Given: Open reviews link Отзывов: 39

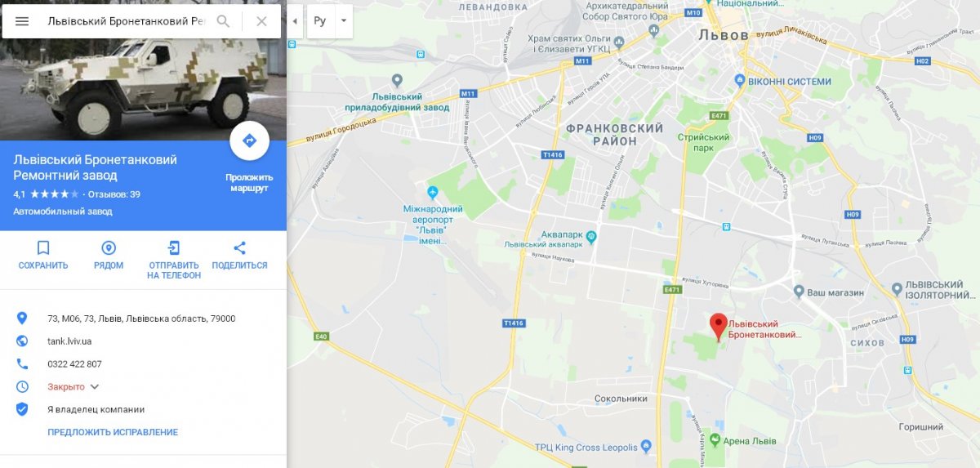Looking at the screenshot, I should coord(114,194).
